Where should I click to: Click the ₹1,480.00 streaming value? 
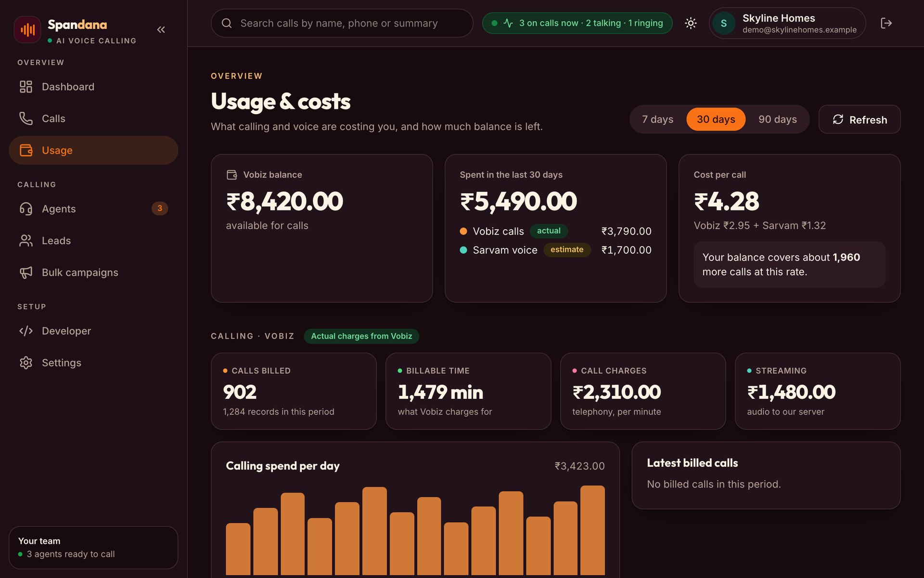pyautogui.click(x=791, y=392)
